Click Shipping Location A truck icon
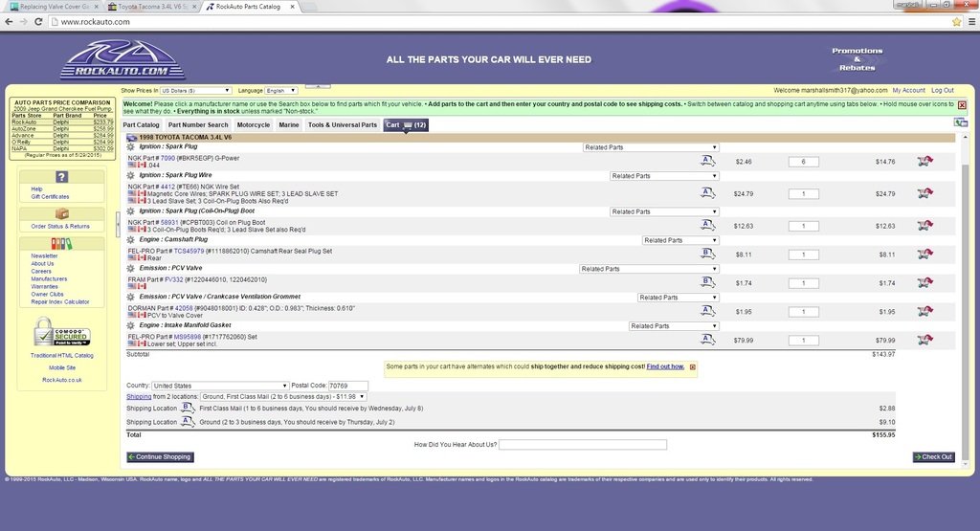 [x=187, y=422]
